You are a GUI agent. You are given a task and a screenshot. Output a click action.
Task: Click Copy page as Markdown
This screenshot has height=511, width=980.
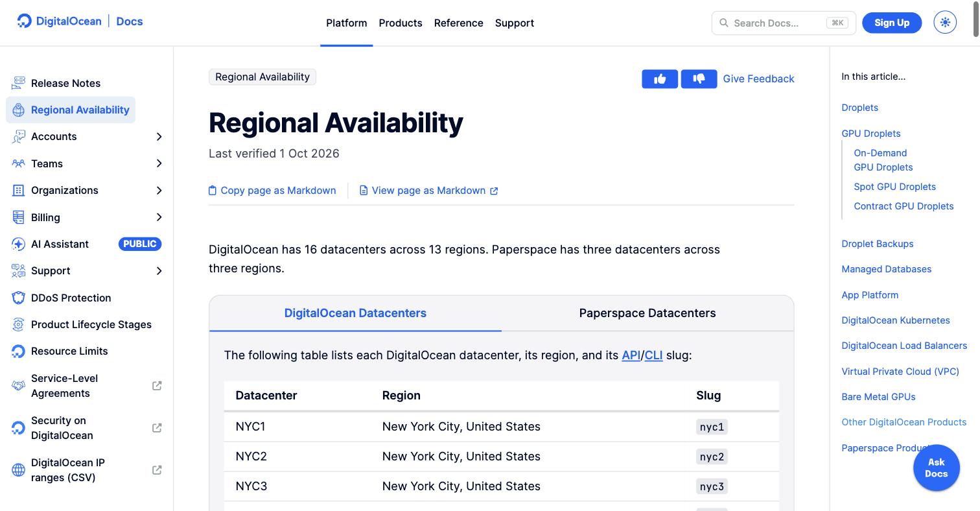click(x=272, y=191)
